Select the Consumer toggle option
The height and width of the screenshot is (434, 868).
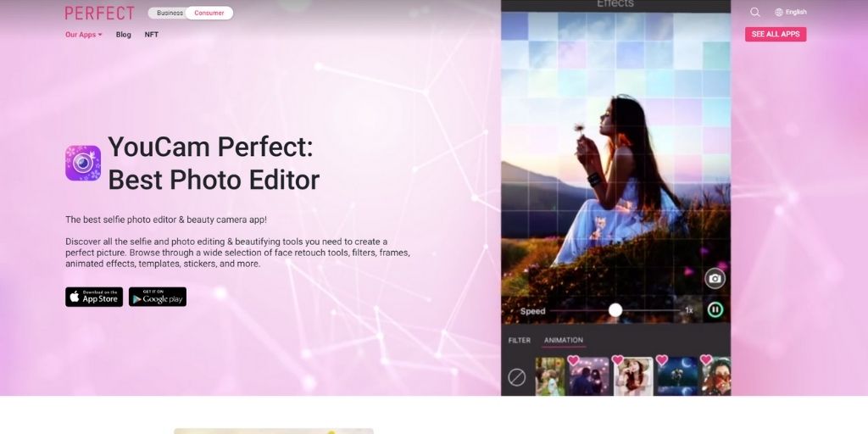point(209,13)
